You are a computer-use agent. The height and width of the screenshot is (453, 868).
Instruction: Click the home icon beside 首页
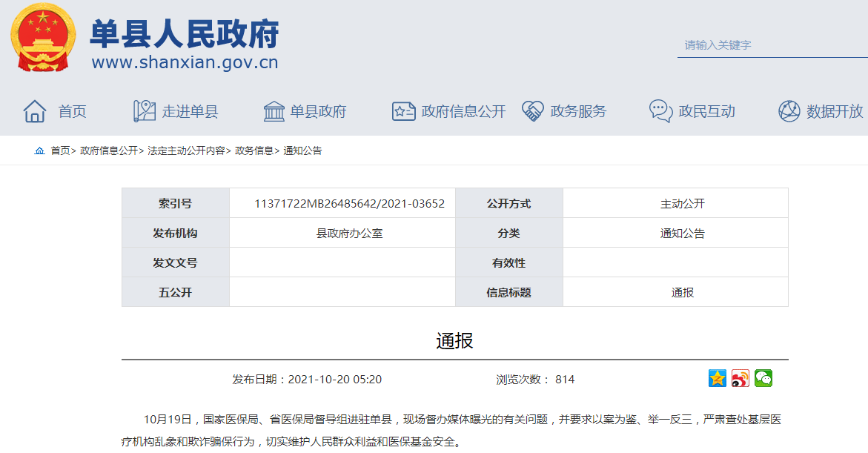click(35, 111)
